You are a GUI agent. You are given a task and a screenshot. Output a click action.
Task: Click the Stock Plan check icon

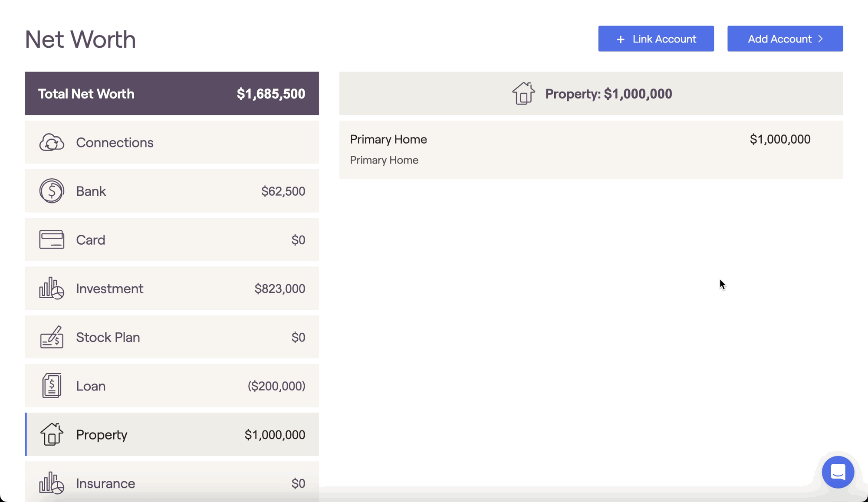click(52, 337)
